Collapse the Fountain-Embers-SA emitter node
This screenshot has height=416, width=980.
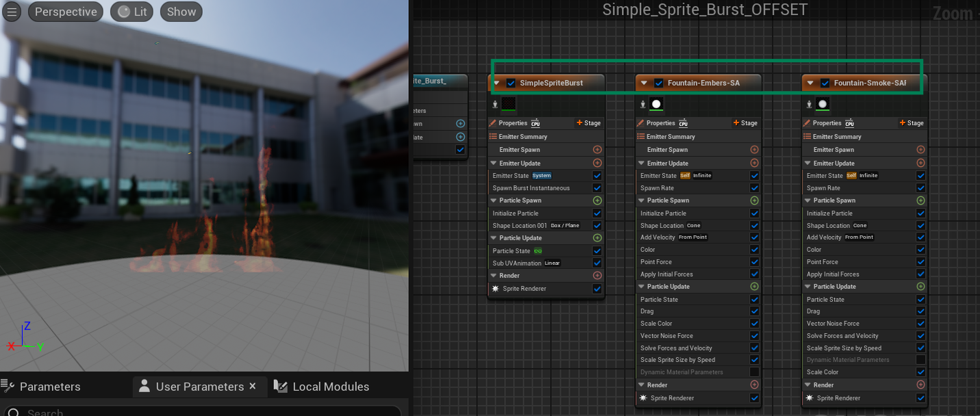coord(645,83)
